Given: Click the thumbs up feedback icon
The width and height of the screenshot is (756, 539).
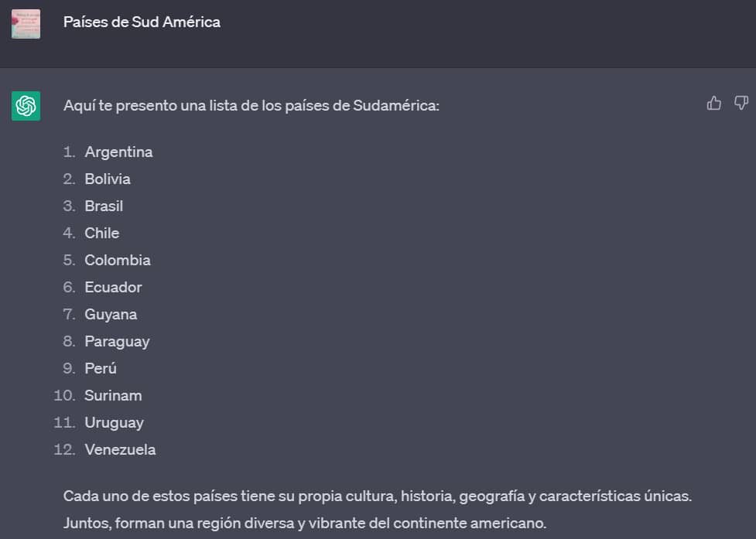Looking at the screenshot, I should [713, 103].
